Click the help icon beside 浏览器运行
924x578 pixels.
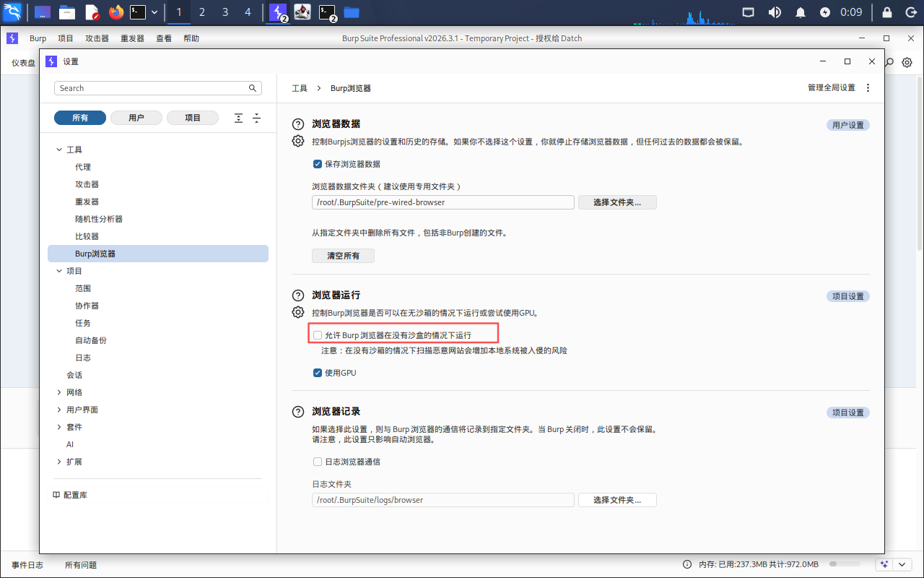[298, 296]
